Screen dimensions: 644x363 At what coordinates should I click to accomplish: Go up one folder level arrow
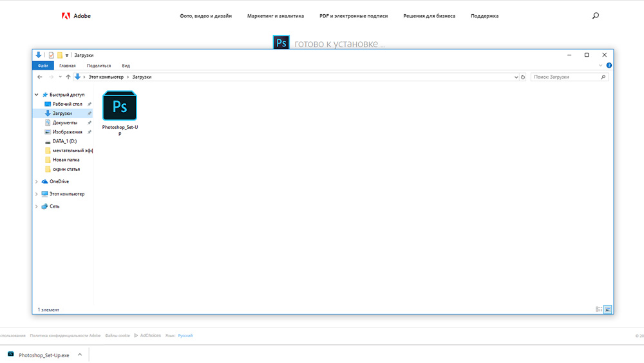68,77
